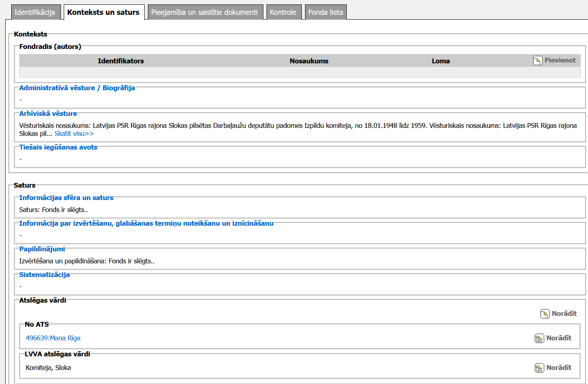The image size is (588, 384).
Task: Click the Nosaukums column header
Action: pyautogui.click(x=309, y=61)
